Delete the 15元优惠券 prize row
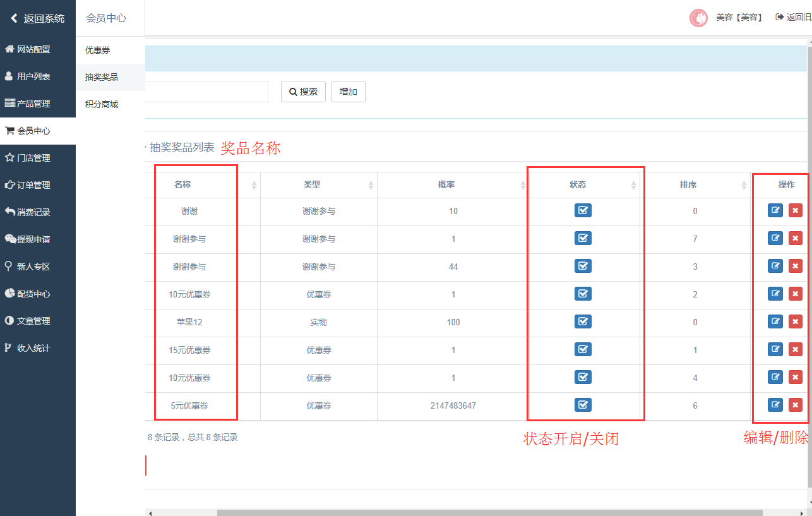The height and width of the screenshot is (516, 812). 795,349
